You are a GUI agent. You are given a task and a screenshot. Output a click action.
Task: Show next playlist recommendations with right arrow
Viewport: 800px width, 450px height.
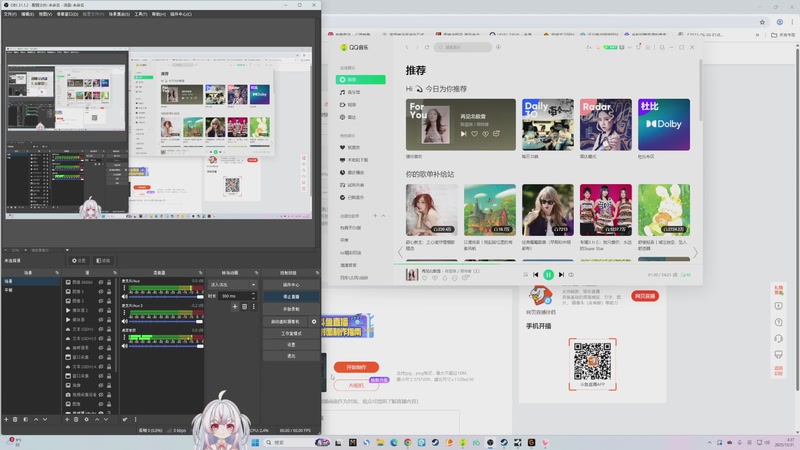tap(695, 253)
